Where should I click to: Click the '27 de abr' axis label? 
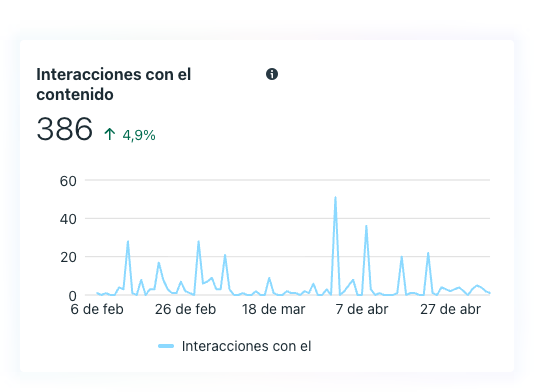click(450, 309)
